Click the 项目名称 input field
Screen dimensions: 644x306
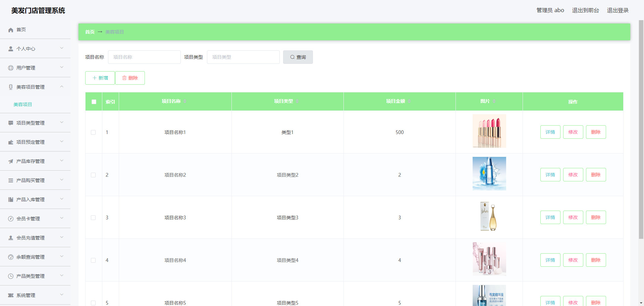pyautogui.click(x=144, y=57)
